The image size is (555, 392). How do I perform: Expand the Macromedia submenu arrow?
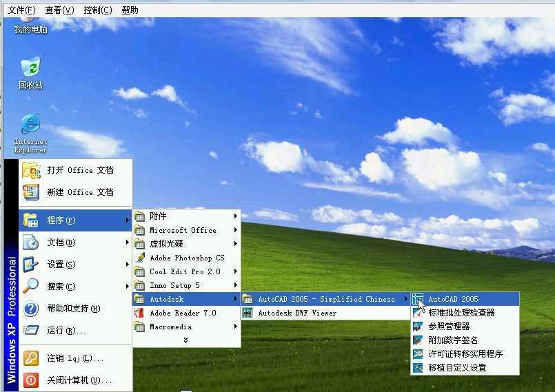(235, 327)
